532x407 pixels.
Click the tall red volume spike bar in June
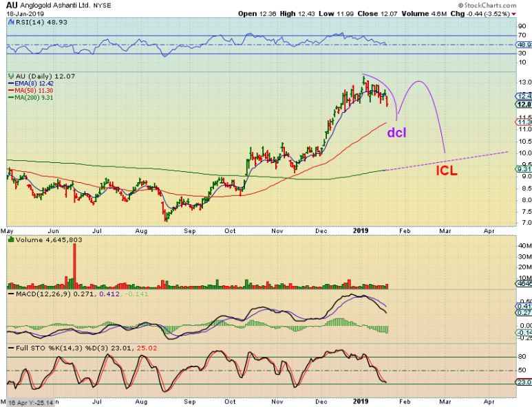[x=74, y=266]
